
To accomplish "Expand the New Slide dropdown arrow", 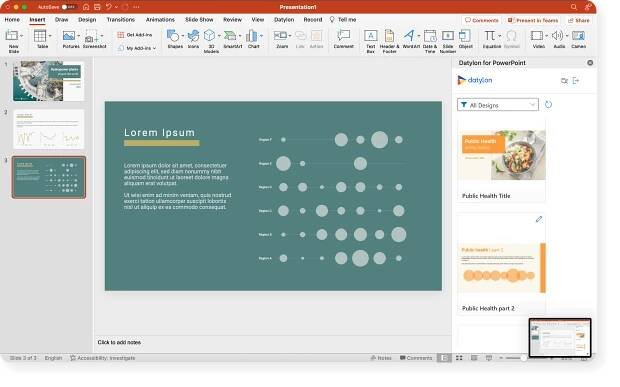I will (x=21, y=36).
